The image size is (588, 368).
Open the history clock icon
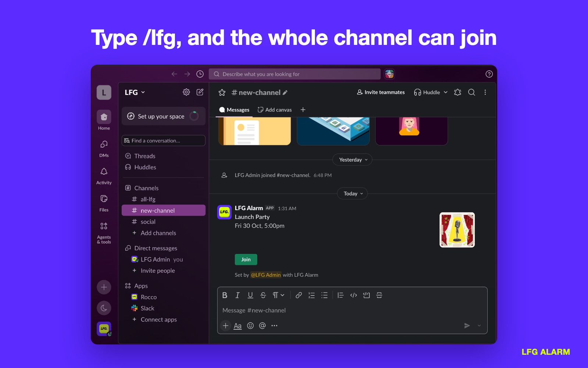click(200, 74)
